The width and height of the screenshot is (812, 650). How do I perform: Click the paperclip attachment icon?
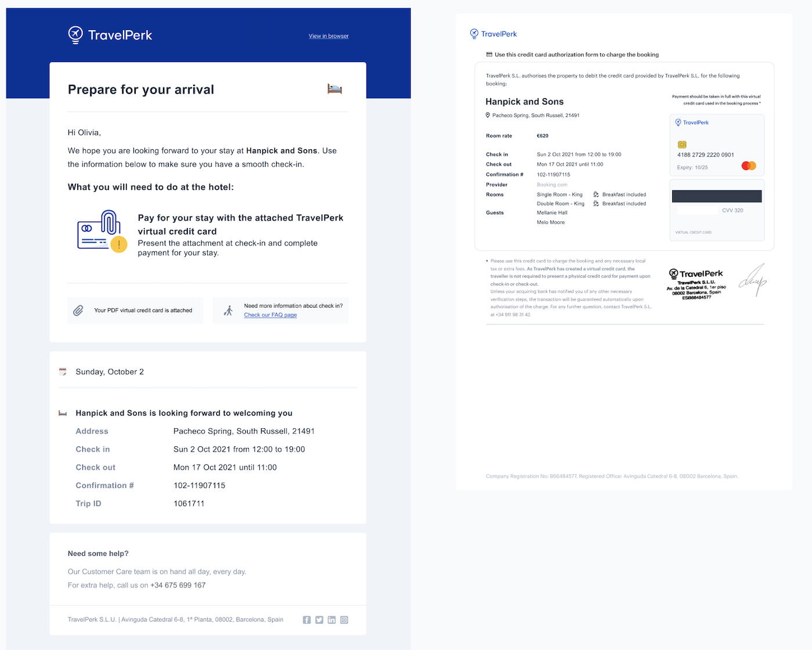click(78, 310)
